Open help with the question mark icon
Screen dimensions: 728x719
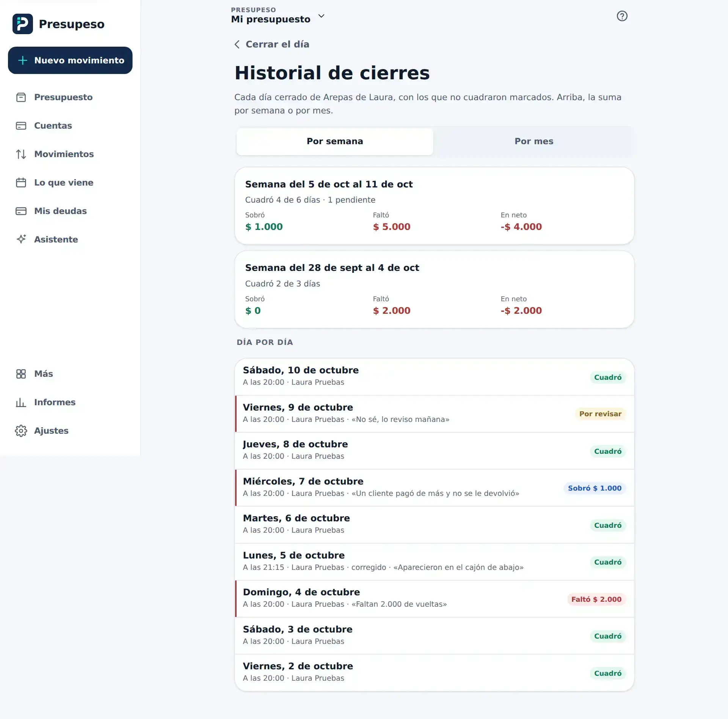pos(622,16)
